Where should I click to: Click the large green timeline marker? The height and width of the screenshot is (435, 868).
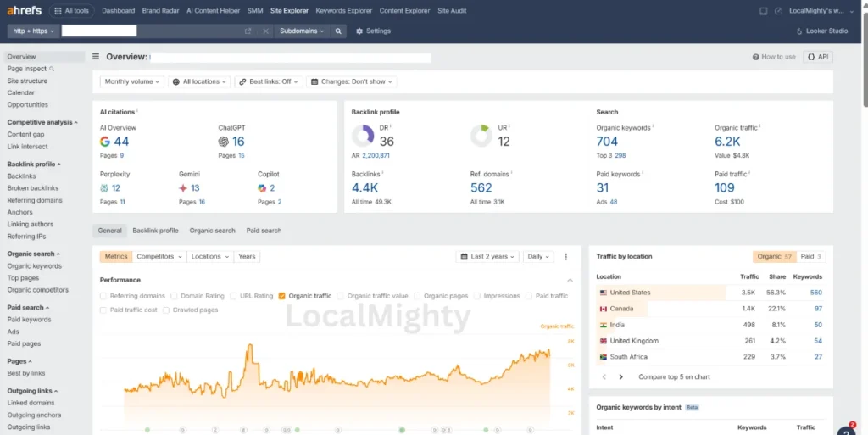[402, 430]
